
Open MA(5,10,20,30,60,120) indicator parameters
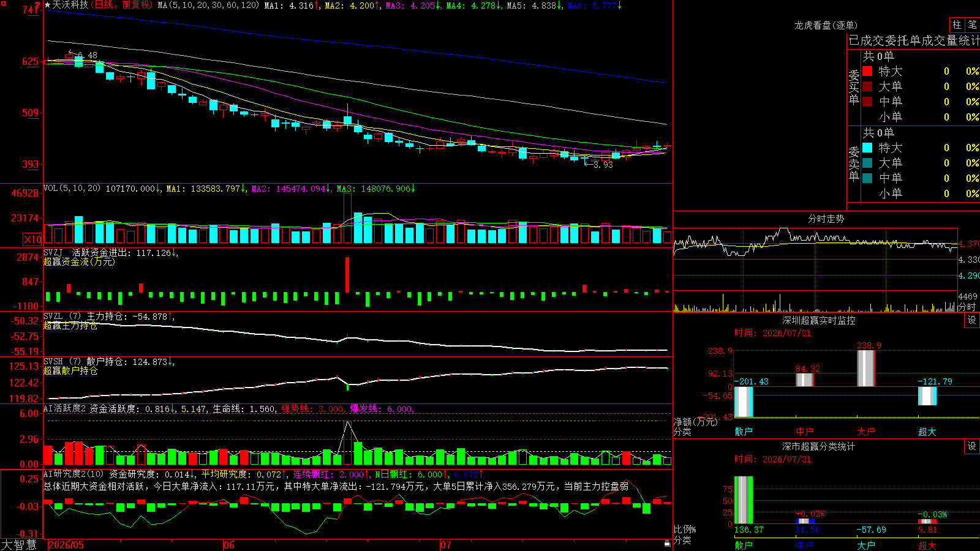click(x=208, y=6)
